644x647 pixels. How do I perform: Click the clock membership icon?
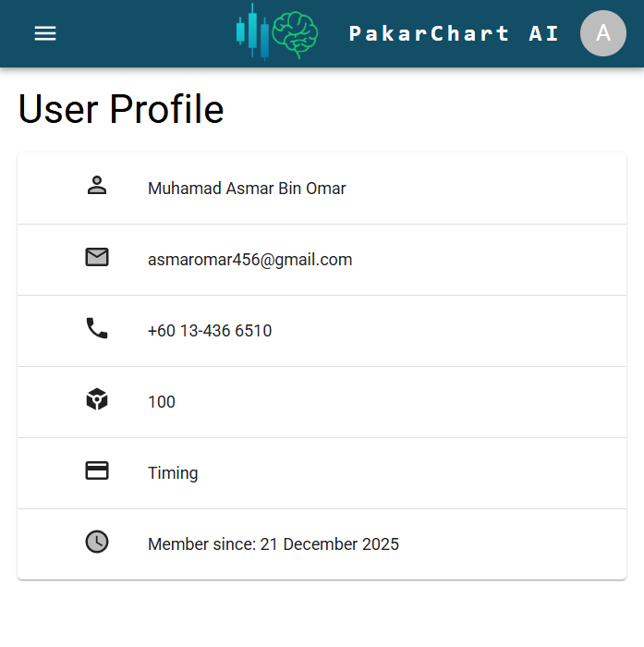97,543
